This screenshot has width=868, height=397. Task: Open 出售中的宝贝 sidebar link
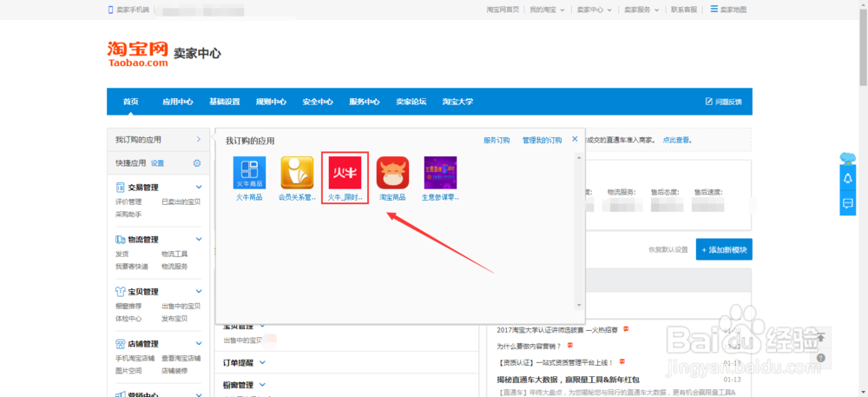point(181,306)
